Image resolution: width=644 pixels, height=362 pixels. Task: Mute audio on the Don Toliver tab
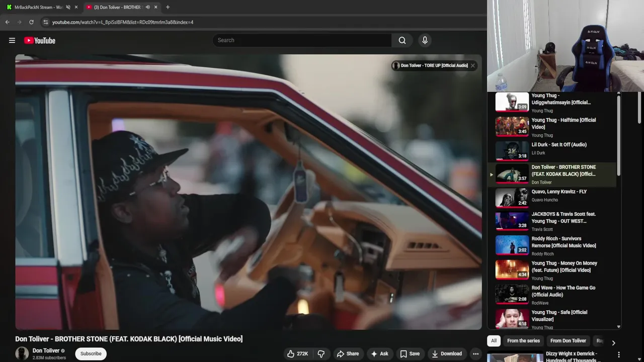point(147,7)
